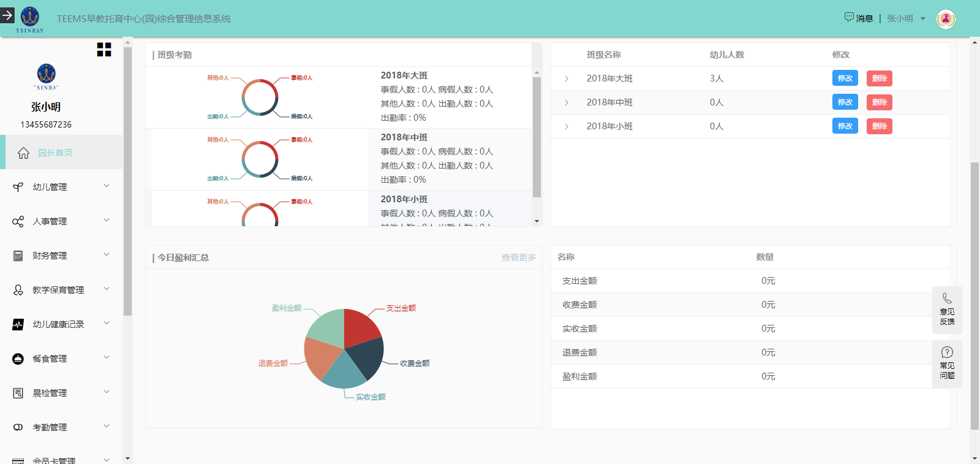
Task: Click 修改 button for 2018年小班
Action: pyautogui.click(x=845, y=126)
